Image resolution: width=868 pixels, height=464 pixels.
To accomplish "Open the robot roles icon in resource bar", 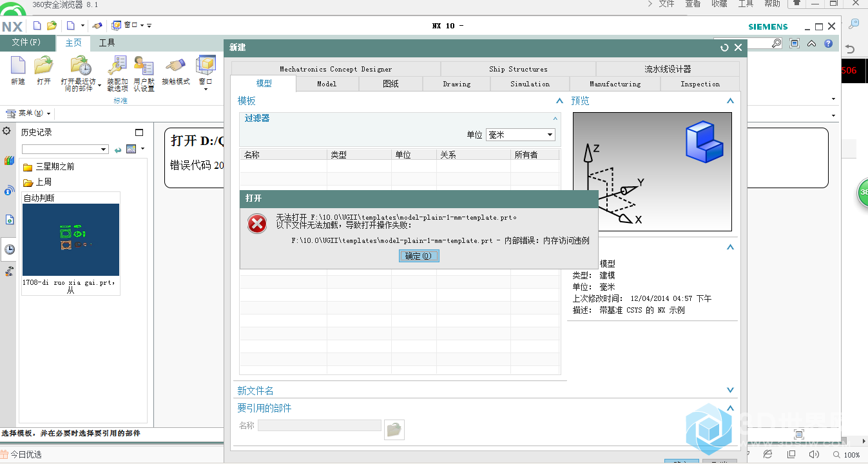I will pyautogui.click(x=9, y=271).
